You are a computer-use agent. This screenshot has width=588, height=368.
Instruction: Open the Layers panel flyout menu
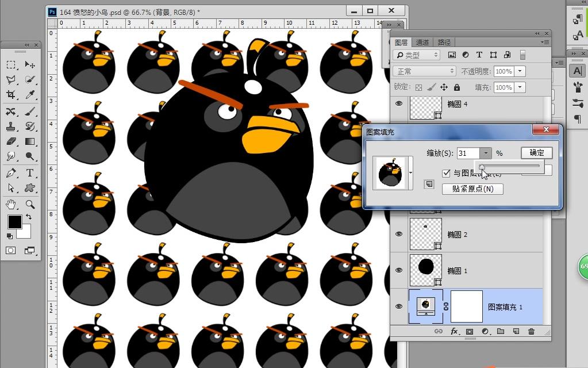click(545, 43)
